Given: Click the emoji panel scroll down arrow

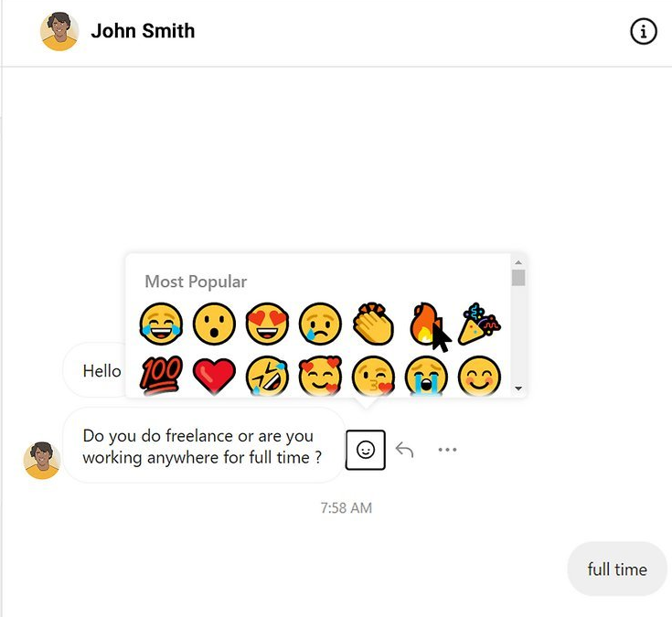Looking at the screenshot, I should click(x=518, y=388).
